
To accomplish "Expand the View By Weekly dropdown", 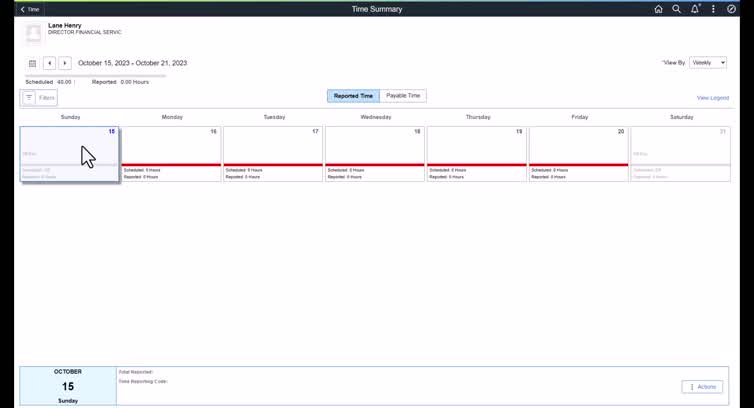I will click(x=708, y=63).
